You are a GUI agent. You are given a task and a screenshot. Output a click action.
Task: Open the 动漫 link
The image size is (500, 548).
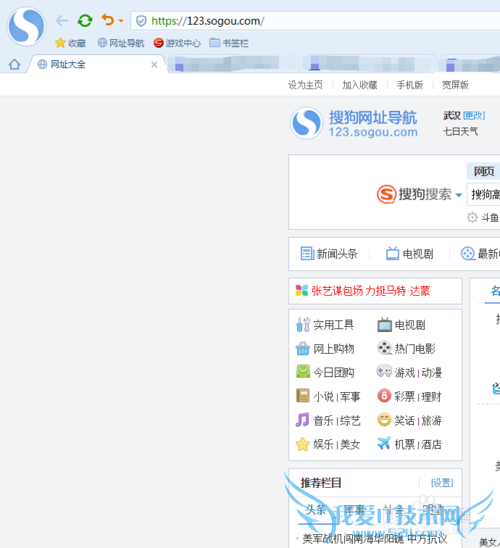click(432, 373)
